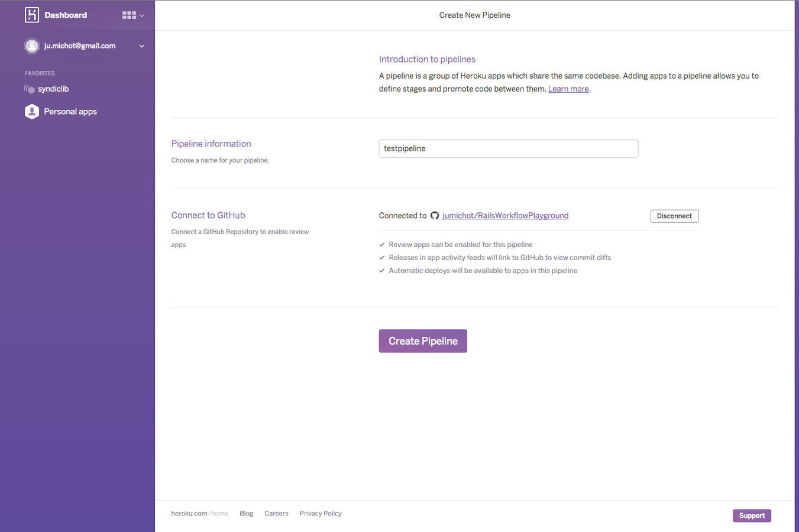This screenshot has width=799, height=532.
Task: Click the Create Pipeline button
Action: pos(423,341)
